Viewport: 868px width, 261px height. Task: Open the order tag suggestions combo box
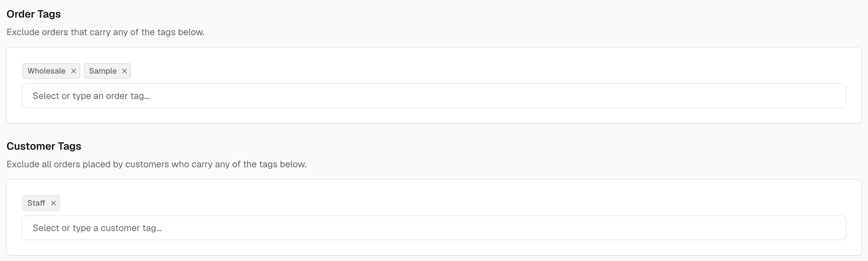tap(434, 96)
